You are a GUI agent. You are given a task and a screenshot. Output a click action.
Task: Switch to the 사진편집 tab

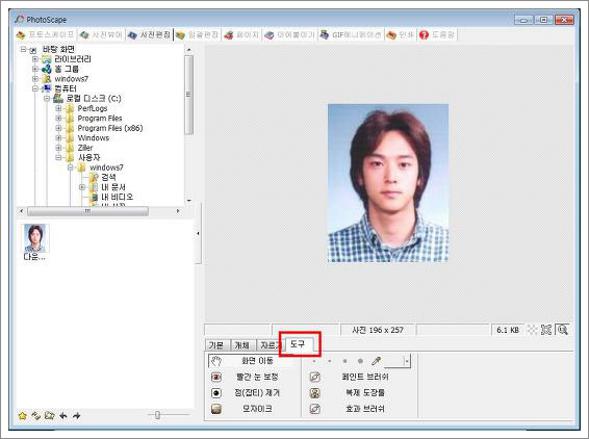(x=149, y=35)
